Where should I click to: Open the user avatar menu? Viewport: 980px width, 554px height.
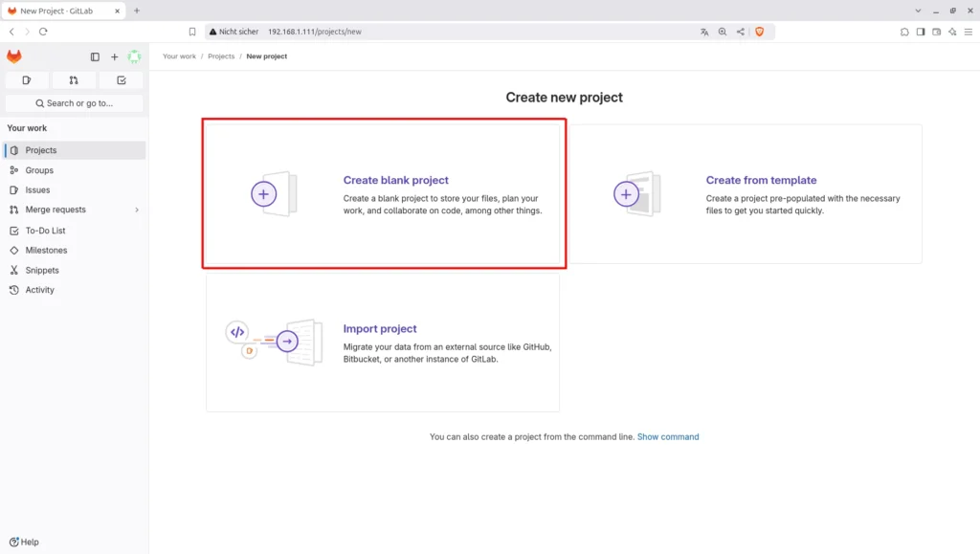(134, 57)
